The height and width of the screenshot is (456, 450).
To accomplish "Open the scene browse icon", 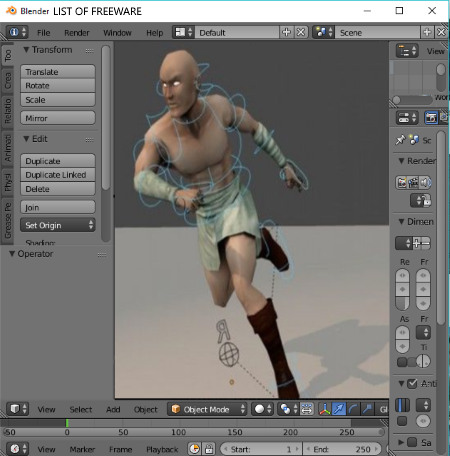I will (324, 32).
